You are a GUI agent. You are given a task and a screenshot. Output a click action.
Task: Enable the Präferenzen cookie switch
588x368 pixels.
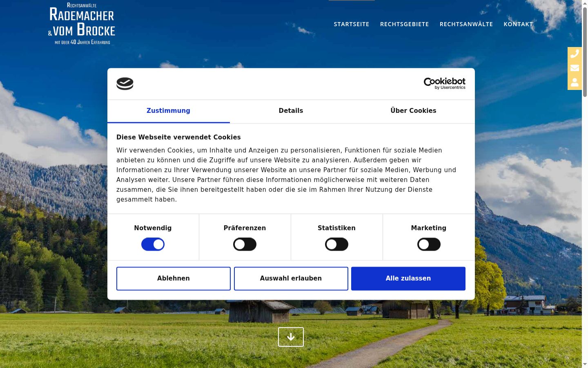(245, 245)
